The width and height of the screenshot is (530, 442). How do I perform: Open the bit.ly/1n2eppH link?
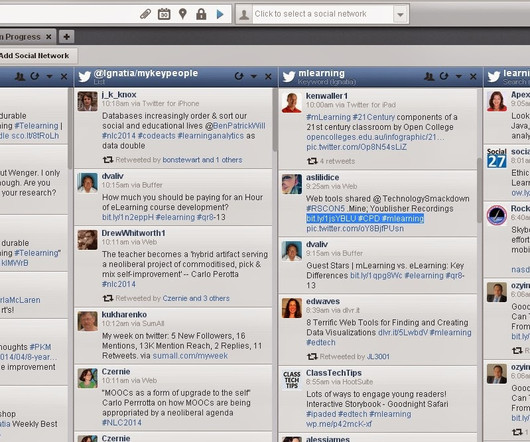pos(128,217)
